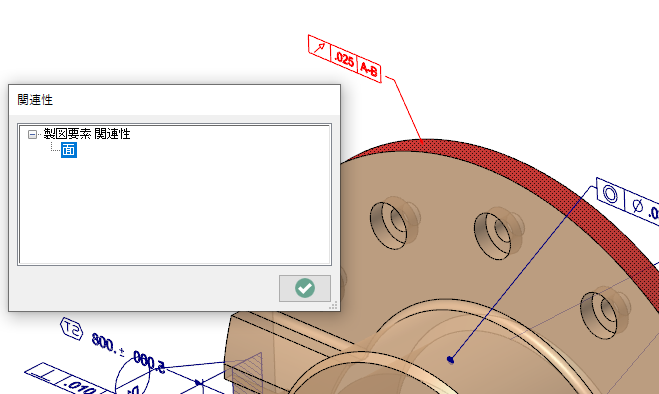The height and width of the screenshot is (394, 659).
Task: Click the A-B datum reference in red frame
Action: point(369,69)
